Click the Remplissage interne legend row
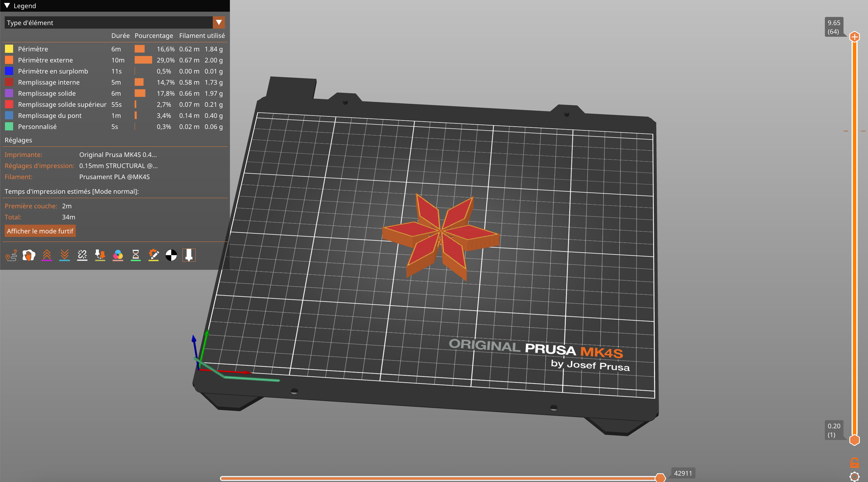Screen dimensions: 868x482 click(x=49, y=82)
